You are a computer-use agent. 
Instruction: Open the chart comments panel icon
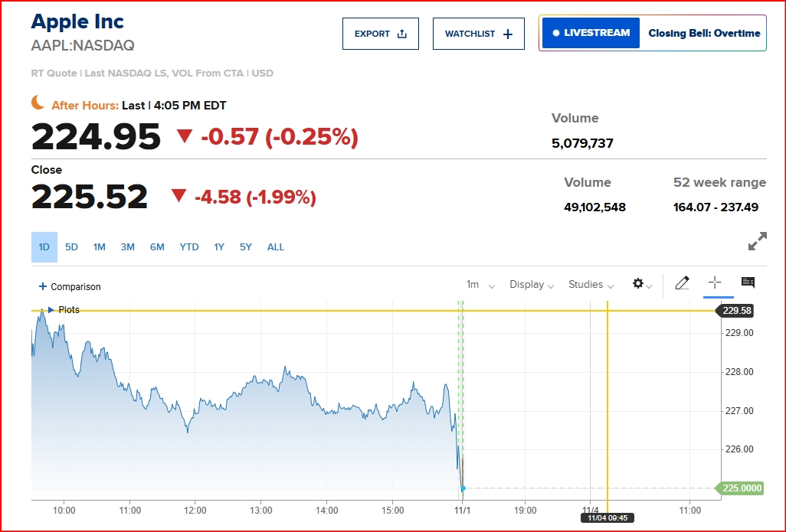pyautogui.click(x=748, y=283)
